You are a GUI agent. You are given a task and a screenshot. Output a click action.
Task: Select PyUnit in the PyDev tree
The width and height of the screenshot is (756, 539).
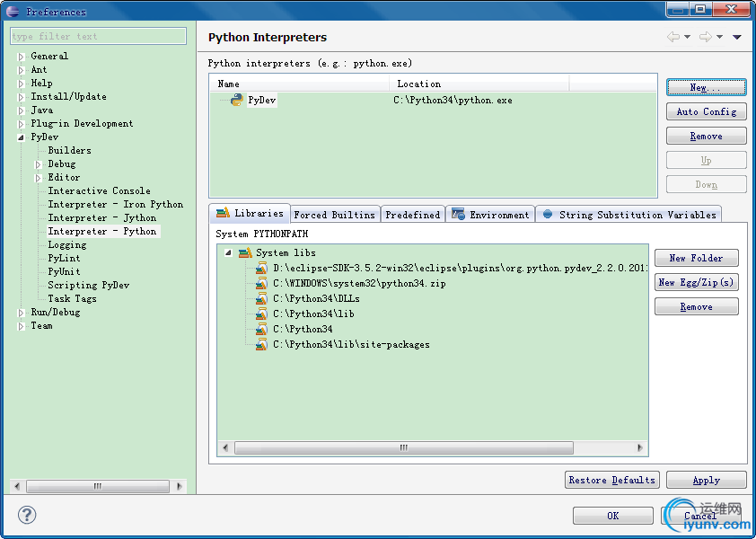point(64,271)
